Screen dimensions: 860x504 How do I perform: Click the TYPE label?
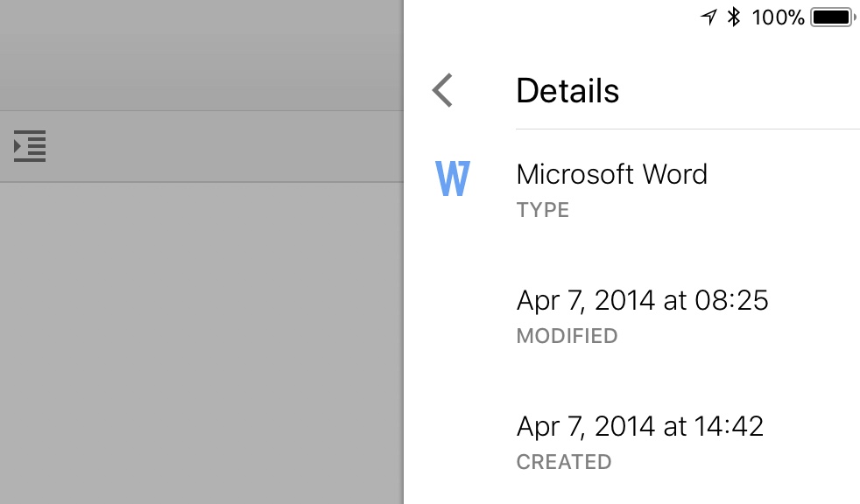tap(543, 210)
